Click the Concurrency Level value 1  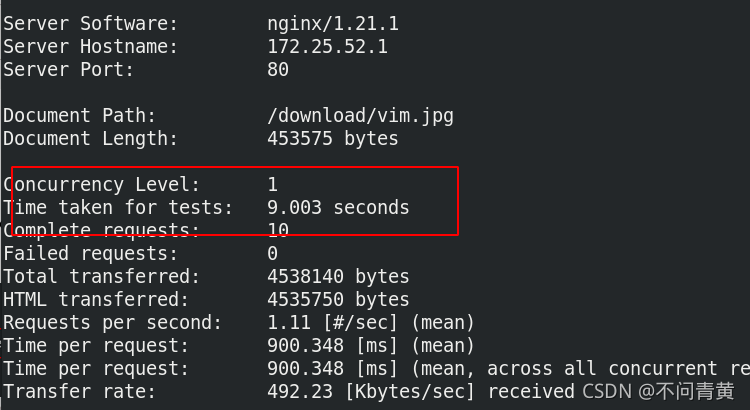coord(273,185)
